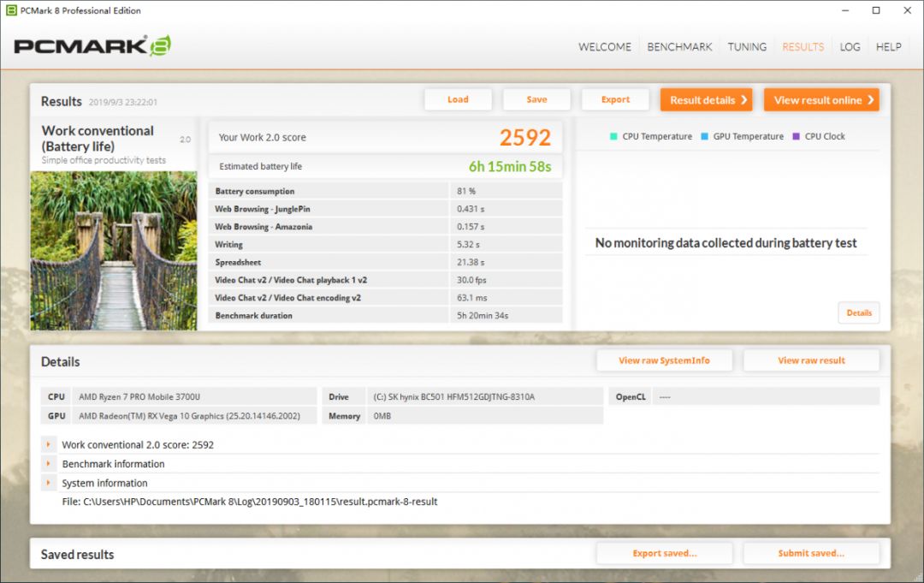924x583 pixels.
Task: Go to the TUNING tab
Action: point(747,47)
